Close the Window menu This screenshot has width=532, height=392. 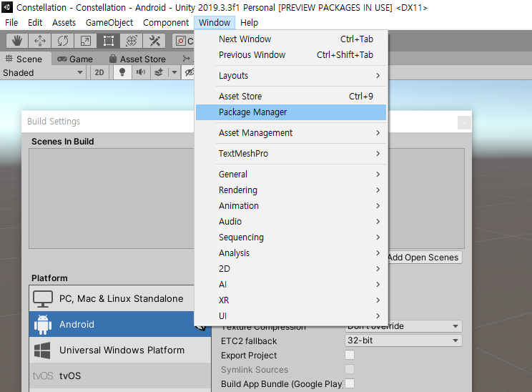point(215,23)
